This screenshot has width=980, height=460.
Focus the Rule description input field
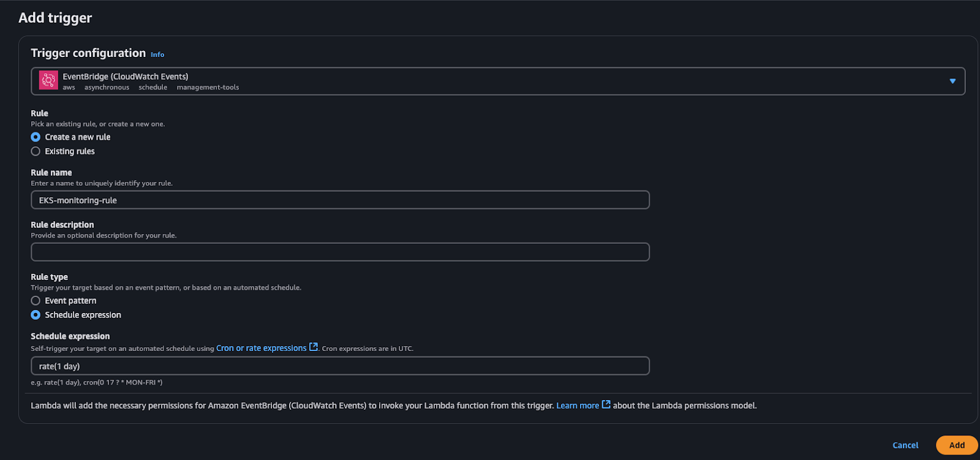[340, 252]
